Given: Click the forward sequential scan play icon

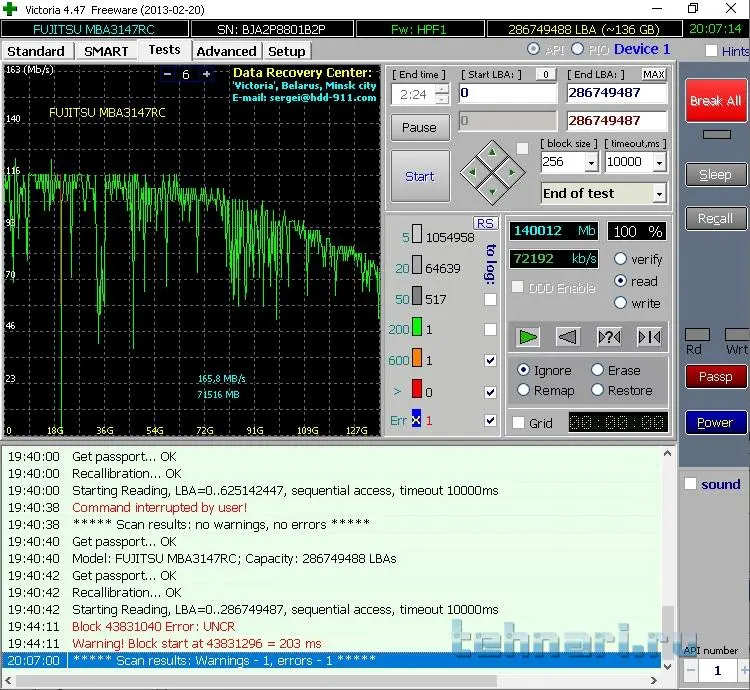Looking at the screenshot, I should coord(528,336).
